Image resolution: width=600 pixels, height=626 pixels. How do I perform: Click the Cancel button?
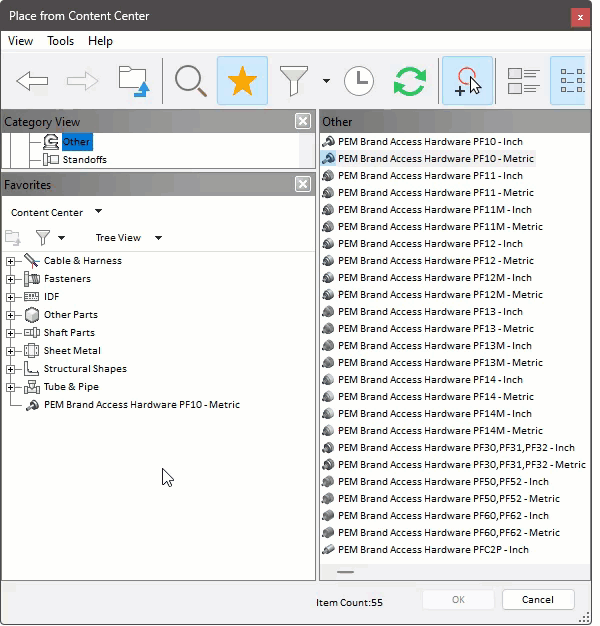coord(538,599)
